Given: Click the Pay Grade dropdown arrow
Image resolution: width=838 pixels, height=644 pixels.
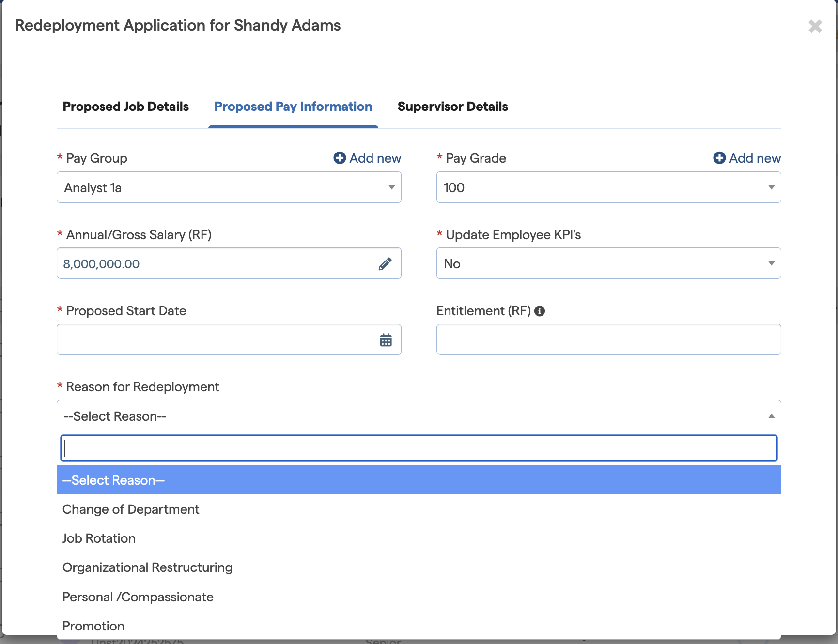Looking at the screenshot, I should point(771,187).
